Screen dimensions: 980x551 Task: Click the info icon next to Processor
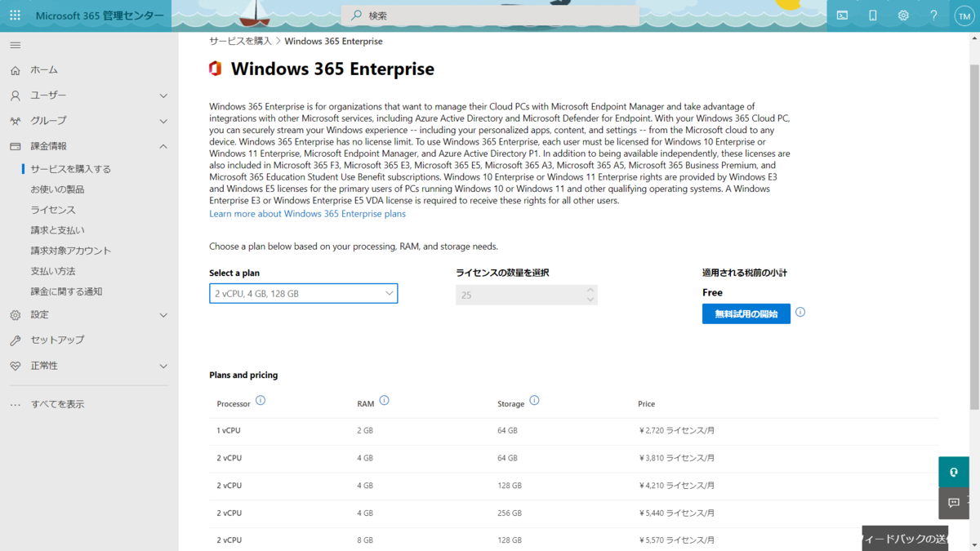pos(261,400)
